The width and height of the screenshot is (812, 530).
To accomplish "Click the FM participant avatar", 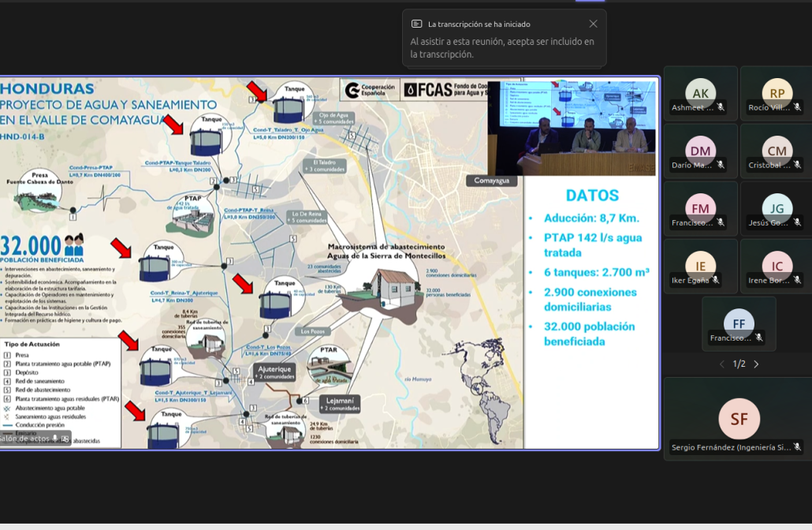I will point(700,208).
